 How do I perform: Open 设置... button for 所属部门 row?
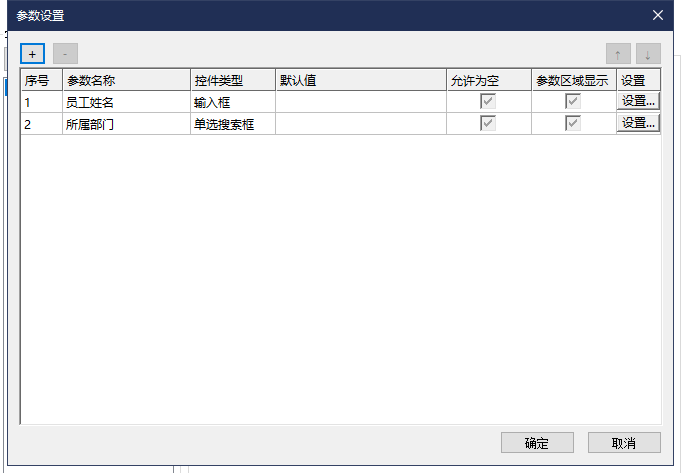click(x=638, y=123)
